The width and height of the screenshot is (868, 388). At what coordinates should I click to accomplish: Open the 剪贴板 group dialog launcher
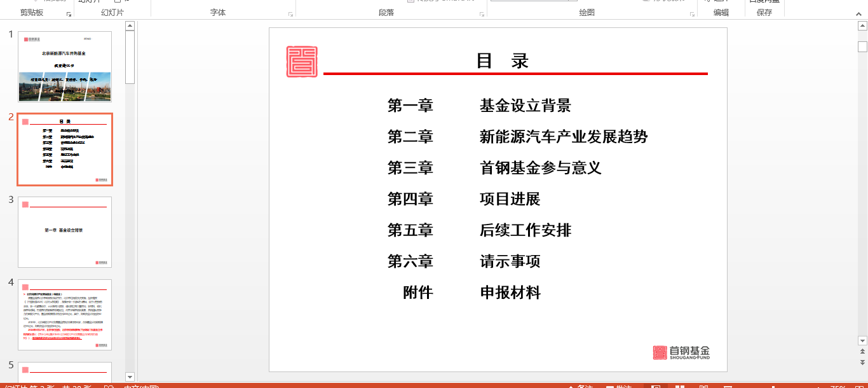point(69,13)
